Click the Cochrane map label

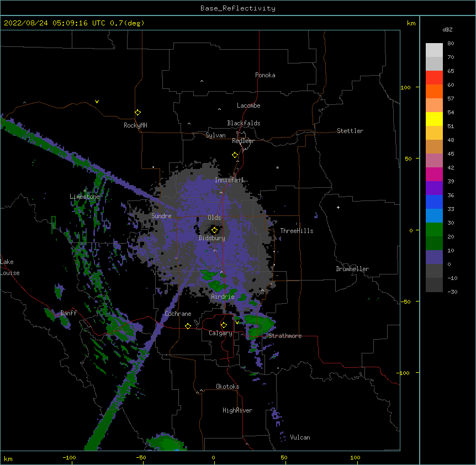[x=178, y=314]
